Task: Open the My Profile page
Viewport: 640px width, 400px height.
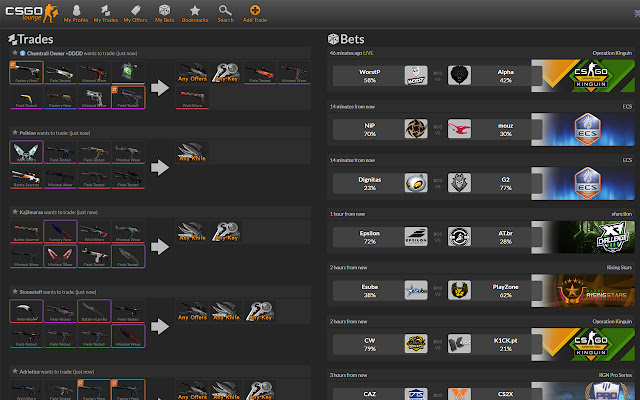Action: [74, 12]
